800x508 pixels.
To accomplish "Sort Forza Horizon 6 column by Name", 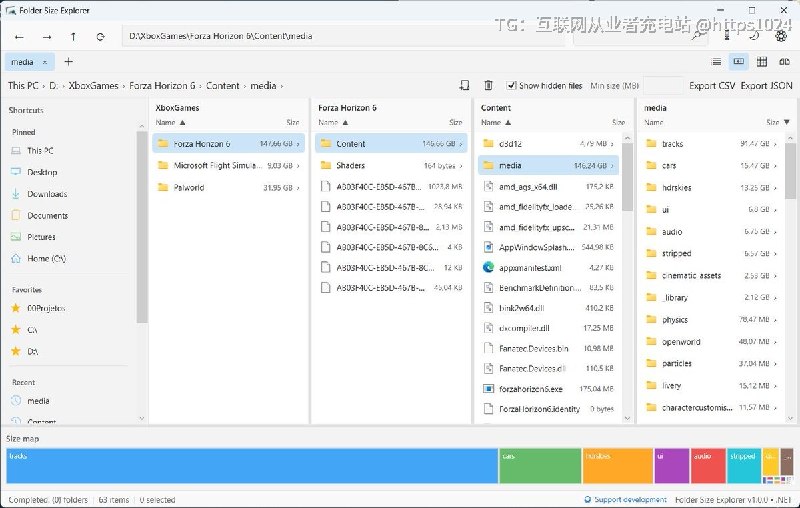I will 333,122.
